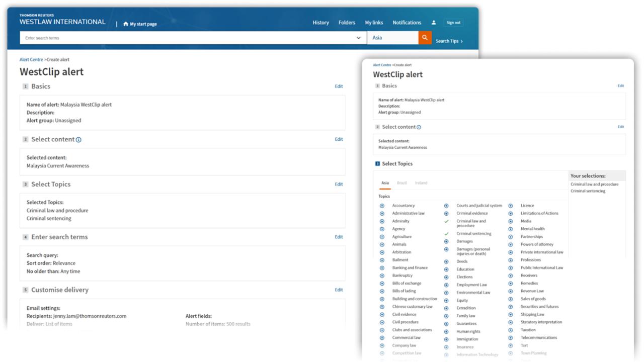Expand the search terms dropdown arrow
Viewport: 644px width, 362px height.
coord(359,38)
